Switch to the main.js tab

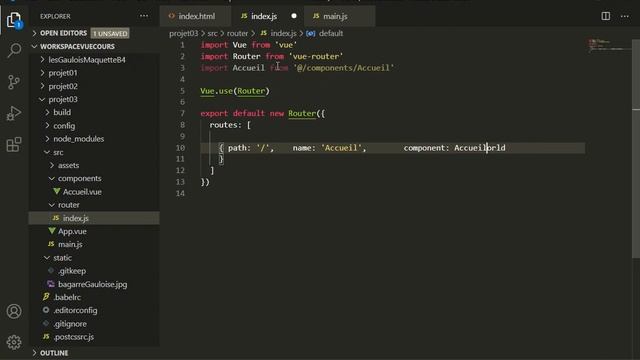340,16
